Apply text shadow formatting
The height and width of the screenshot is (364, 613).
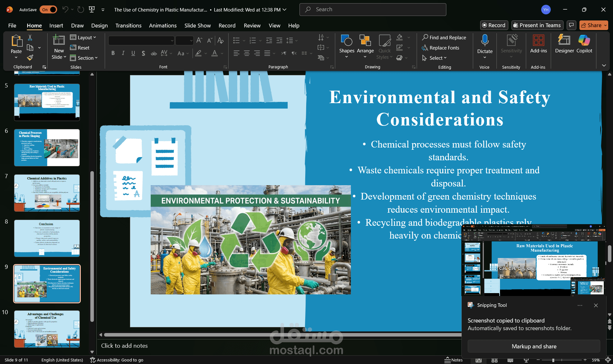pos(143,53)
